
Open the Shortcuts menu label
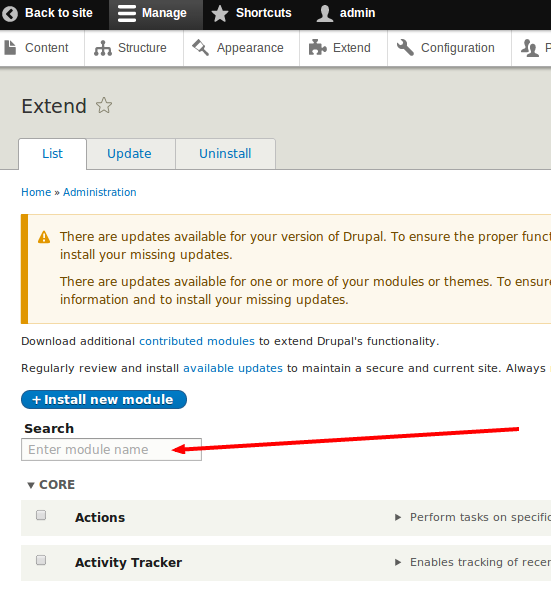[x=263, y=13]
